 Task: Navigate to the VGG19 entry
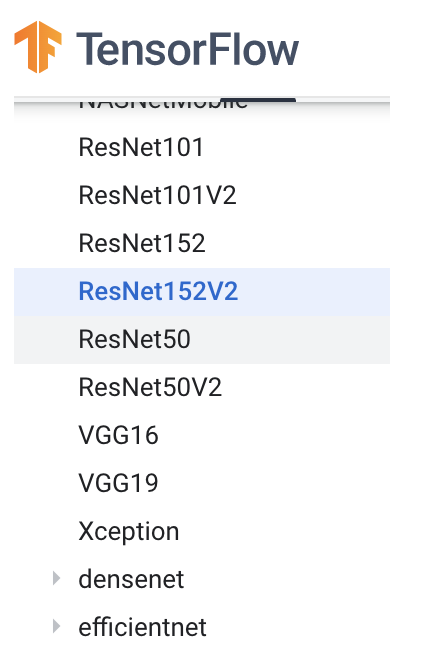(x=118, y=483)
